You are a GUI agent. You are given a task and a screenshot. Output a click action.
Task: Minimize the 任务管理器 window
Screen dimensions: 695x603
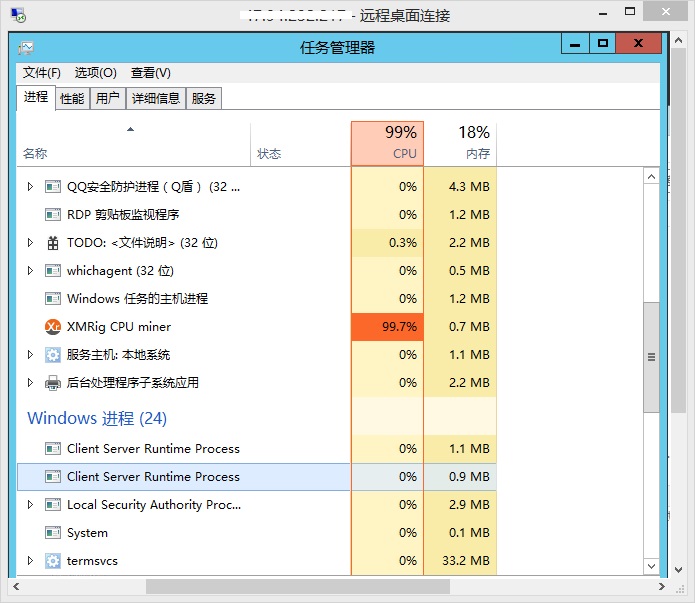point(575,44)
